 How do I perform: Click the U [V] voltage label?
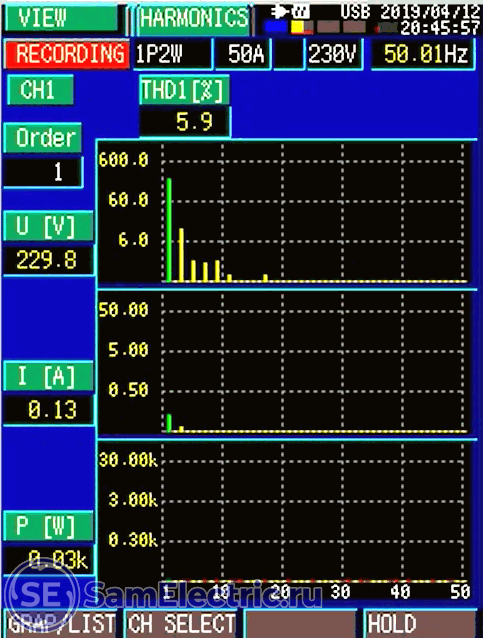click(x=48, y=226)
